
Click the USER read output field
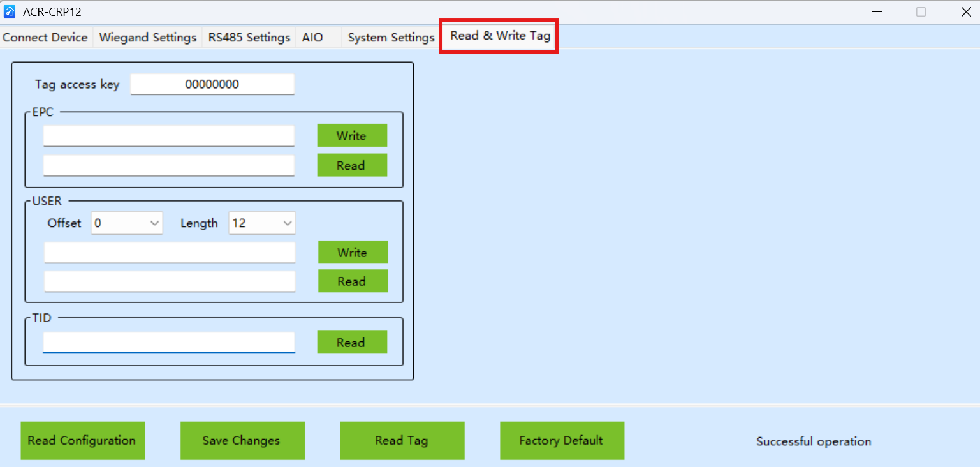point(170,281)
